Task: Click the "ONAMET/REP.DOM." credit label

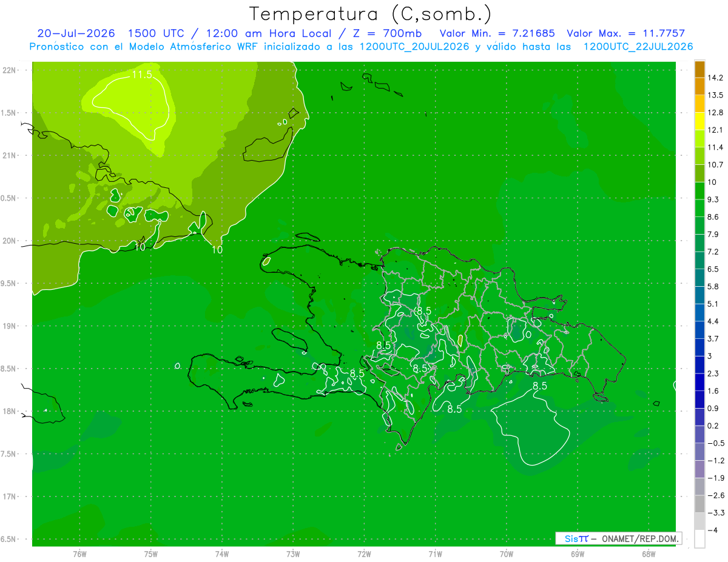Action: coord(639,538)
